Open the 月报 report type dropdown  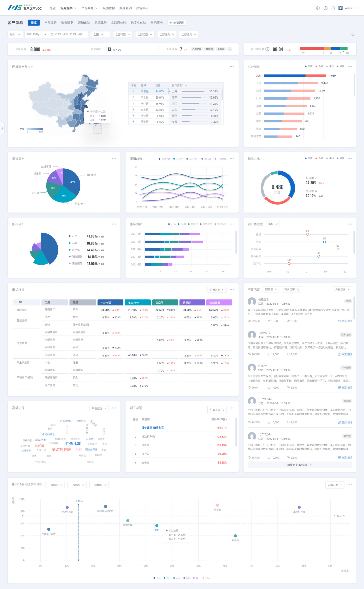[x=15, y=34]
